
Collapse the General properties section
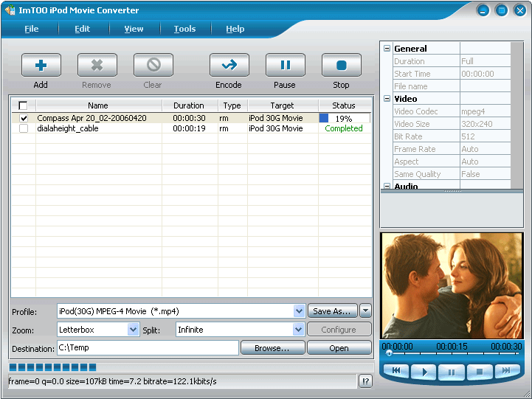[x=387, y=49]
